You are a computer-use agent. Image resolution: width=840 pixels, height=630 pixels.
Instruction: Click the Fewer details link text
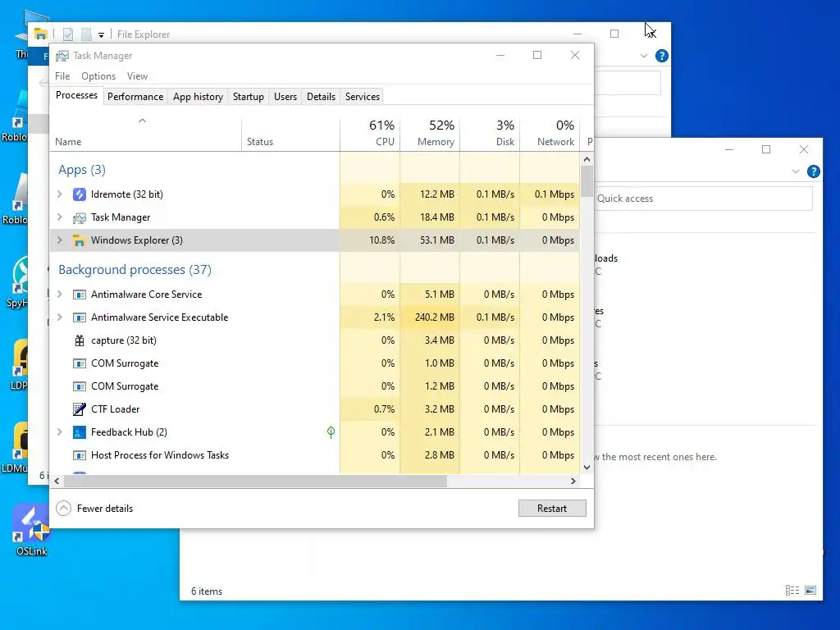(x=104, y=509)
